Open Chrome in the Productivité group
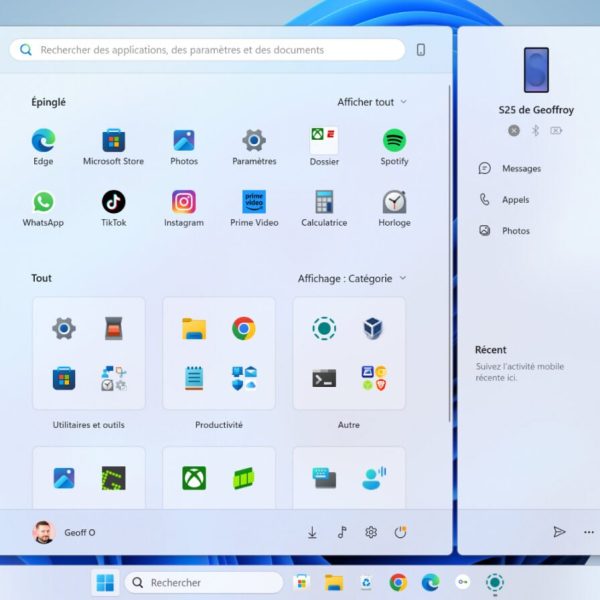 coord(244,328)
